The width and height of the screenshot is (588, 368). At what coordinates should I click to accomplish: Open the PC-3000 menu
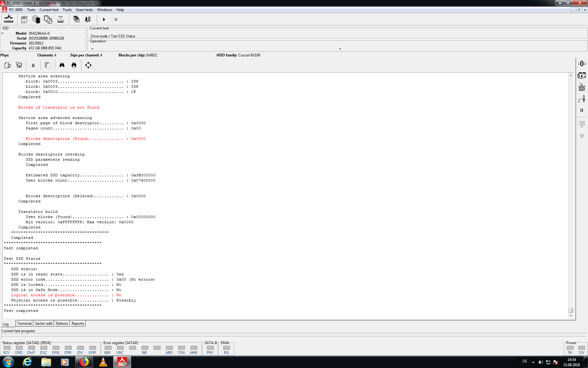point(16,10)
